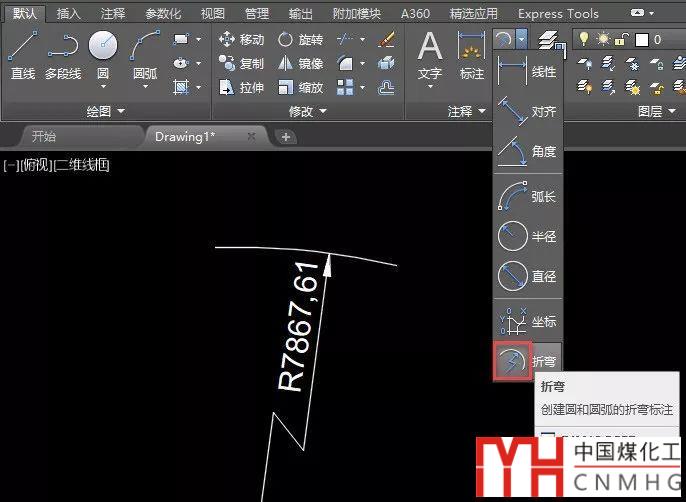Toggle the layer lock padlock icon
686x502 pixels.
pyautogui.click(x=620, y=39)
